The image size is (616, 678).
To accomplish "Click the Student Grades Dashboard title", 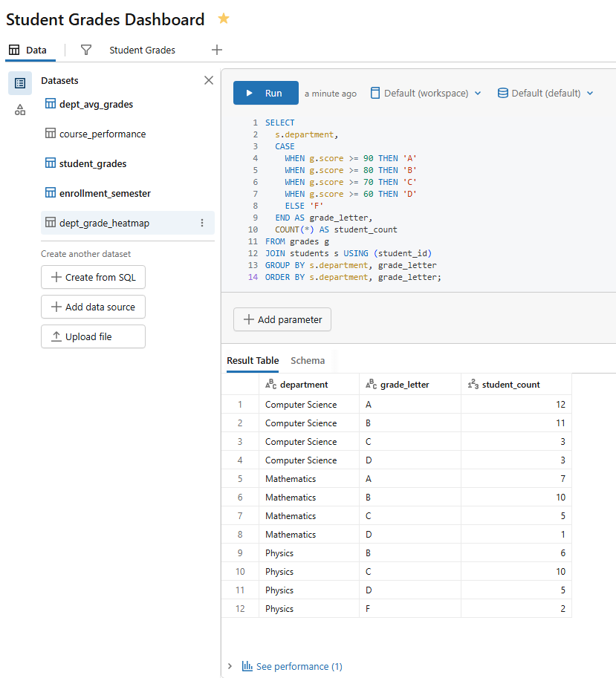I will point(105,19).
